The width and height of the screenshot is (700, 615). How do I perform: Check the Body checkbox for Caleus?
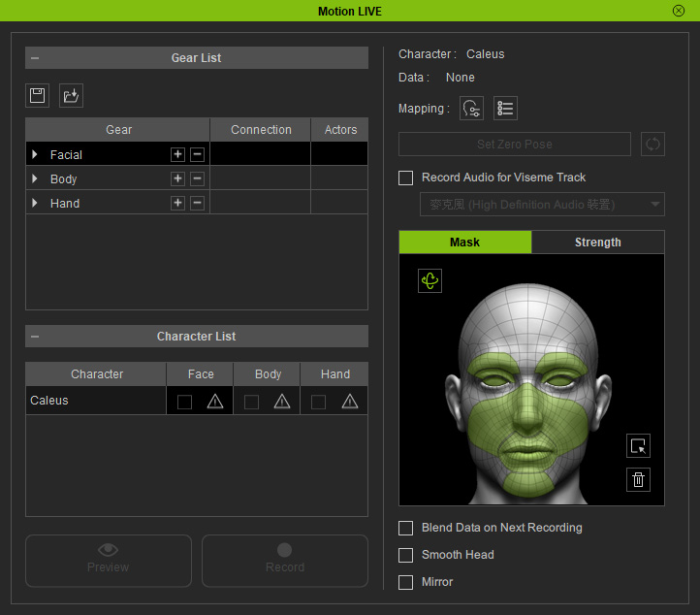251,402
